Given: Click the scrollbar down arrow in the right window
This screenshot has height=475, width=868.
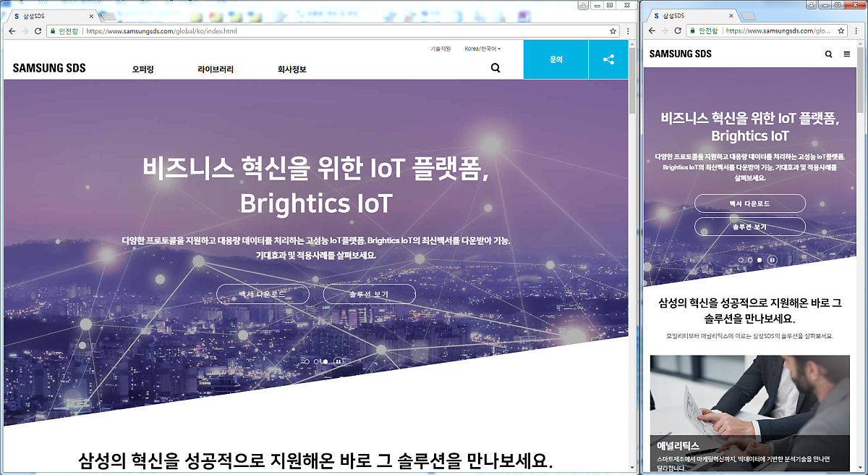Looking at the screenshot, I should tap(861, 467).
